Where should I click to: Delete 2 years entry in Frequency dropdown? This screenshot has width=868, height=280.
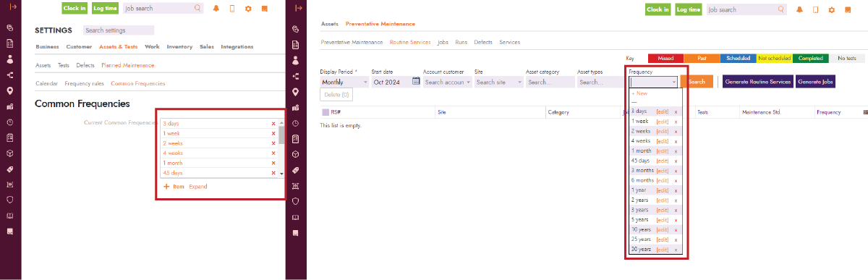[676, 200]
